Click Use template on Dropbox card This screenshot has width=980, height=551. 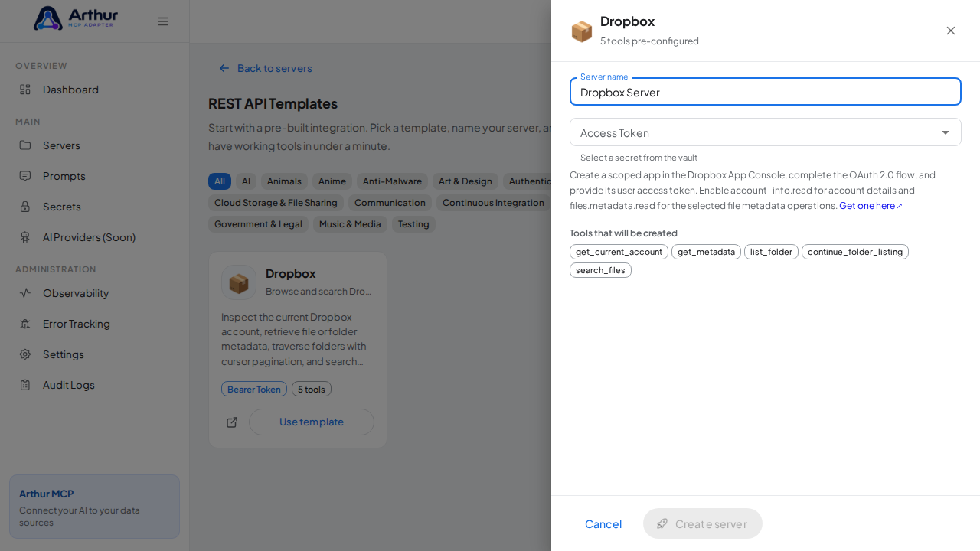(312, 422)
